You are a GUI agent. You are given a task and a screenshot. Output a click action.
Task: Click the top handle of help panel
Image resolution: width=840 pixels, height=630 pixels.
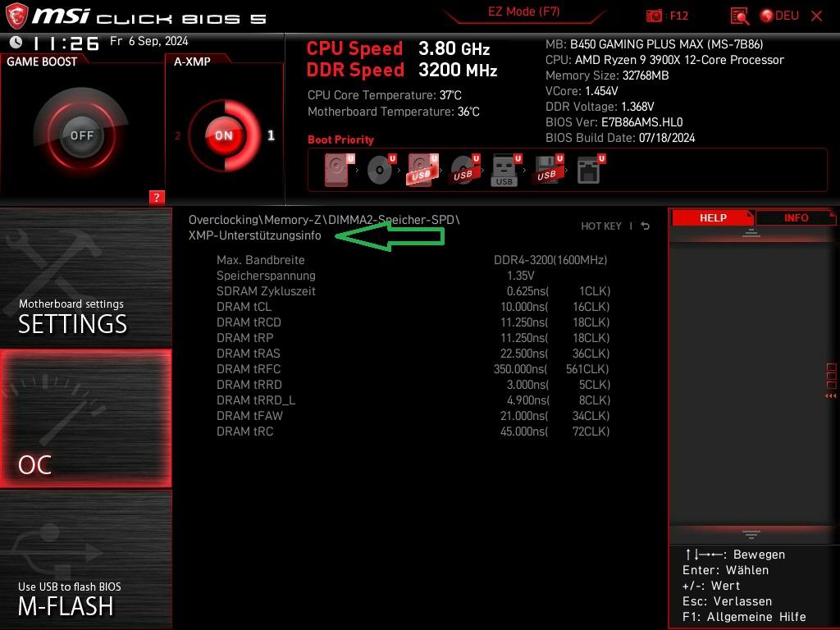[751, 232]
